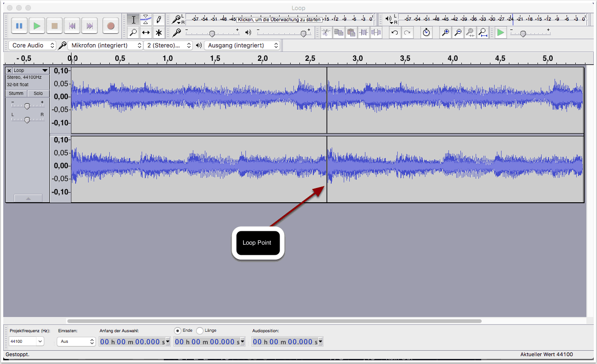This screenshot has height=364, width=597.
Task: Click the Silence audio icon
Action: click(x=376, y=33)
